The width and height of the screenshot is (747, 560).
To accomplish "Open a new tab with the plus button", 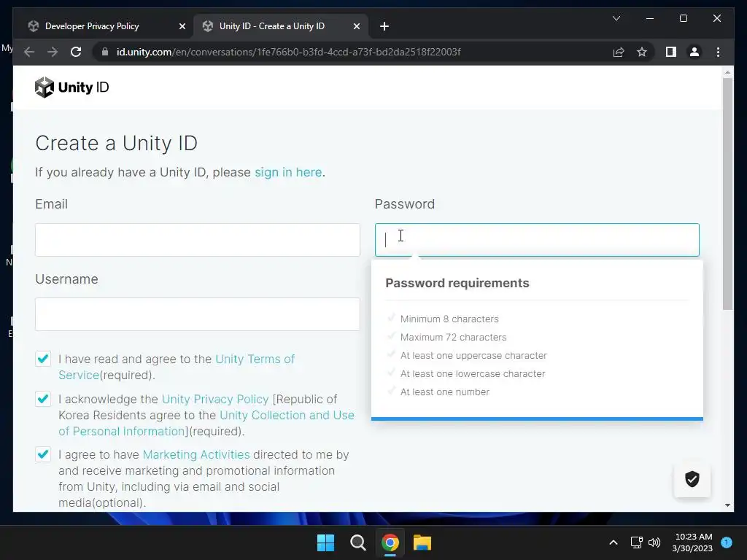I will [384, 26].
